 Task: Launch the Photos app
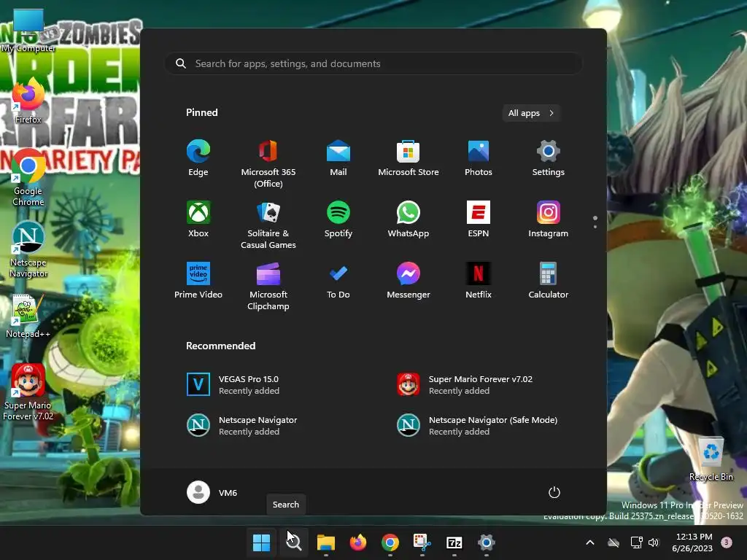[x=479, y=158]
